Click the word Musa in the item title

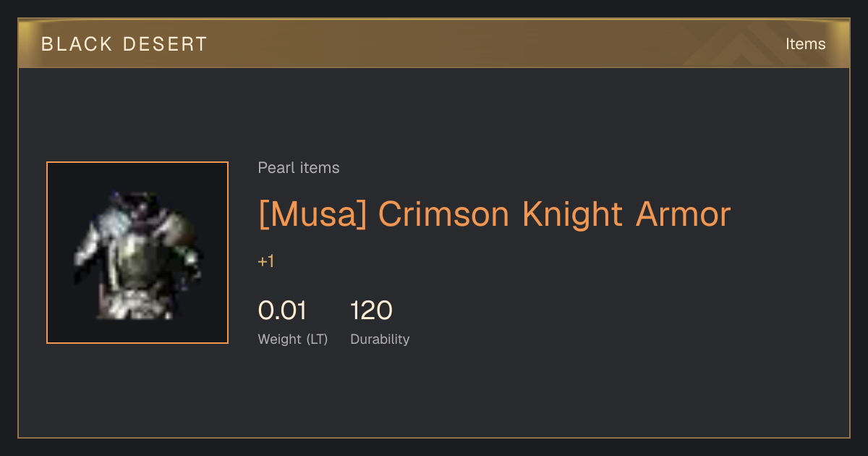(x=315, y=214)
